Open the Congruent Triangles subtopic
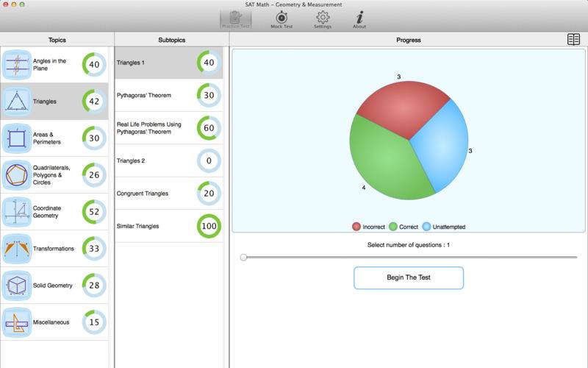The height and width of the screenshot is (368, 588). pyautogui.click(x=169, y=194)
